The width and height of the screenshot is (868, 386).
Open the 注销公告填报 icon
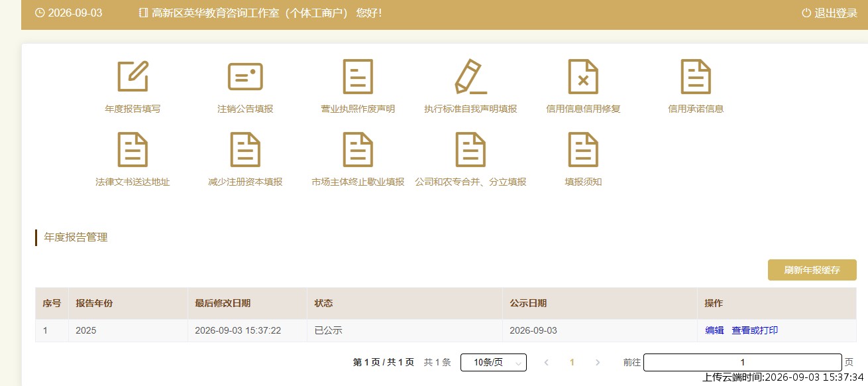click(x=245, y=76)
